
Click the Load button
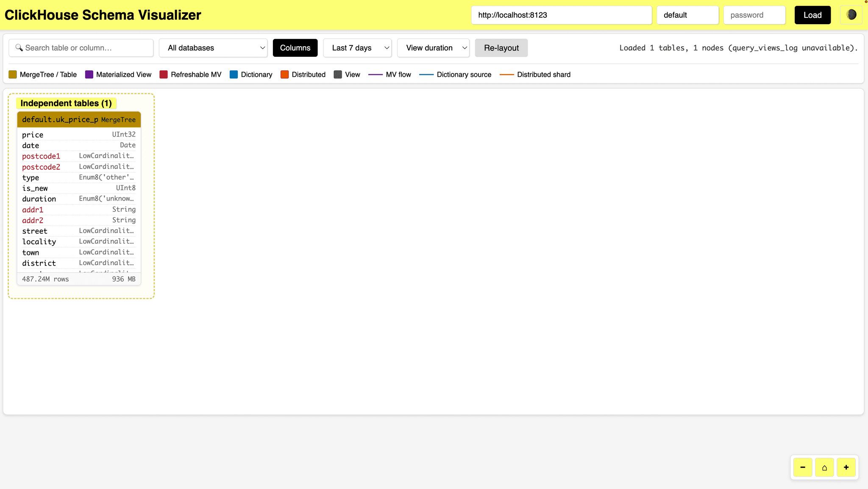point(812,15)
